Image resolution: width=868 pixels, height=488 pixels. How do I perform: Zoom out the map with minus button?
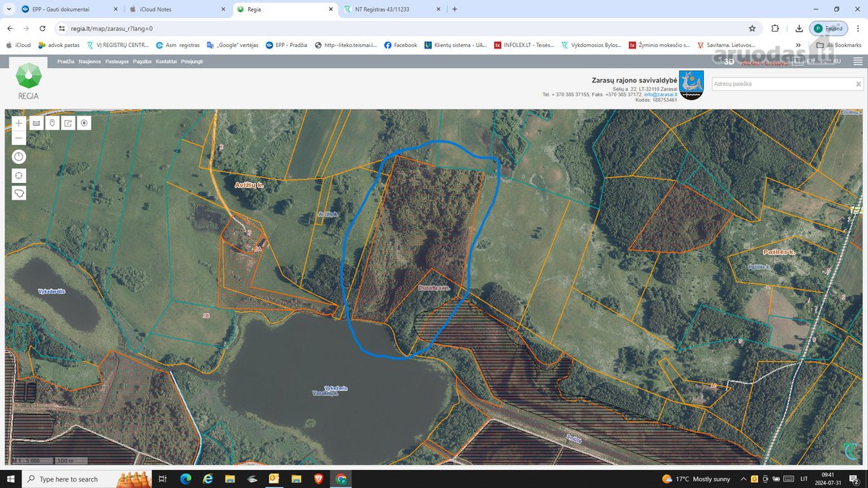pos(19,138)
